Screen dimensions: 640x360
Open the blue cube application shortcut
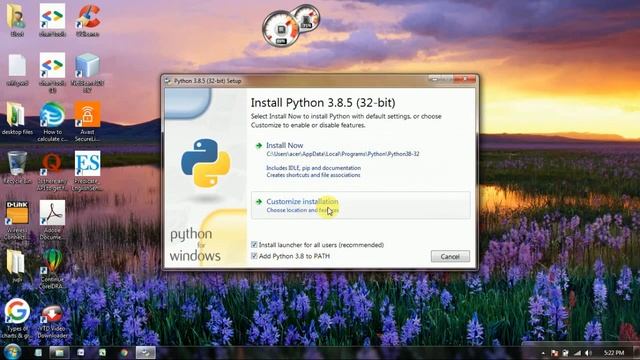pos(87,72)
